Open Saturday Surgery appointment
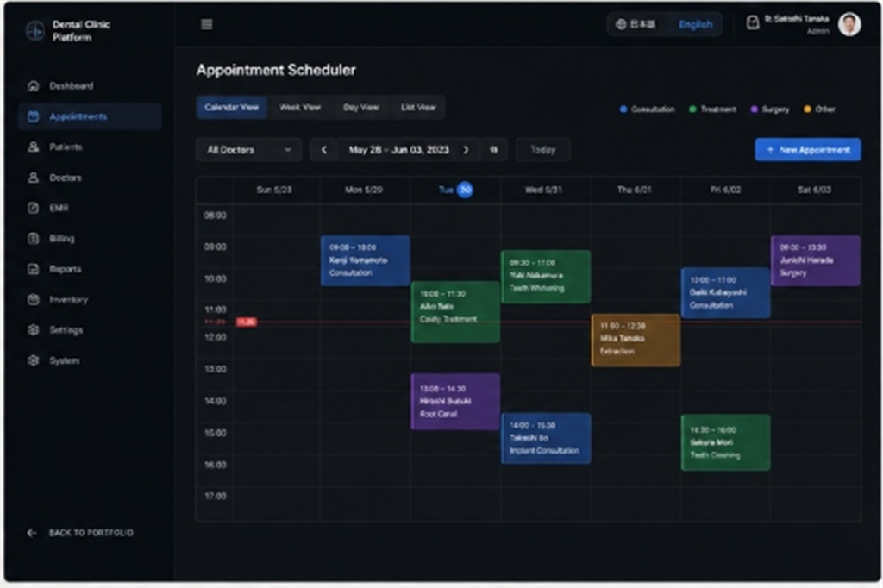 pyautogui.click(x=816, y=260)
